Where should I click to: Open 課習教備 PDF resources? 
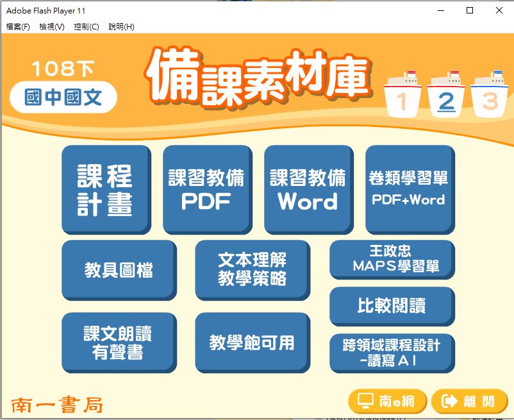tap(206, 189)
